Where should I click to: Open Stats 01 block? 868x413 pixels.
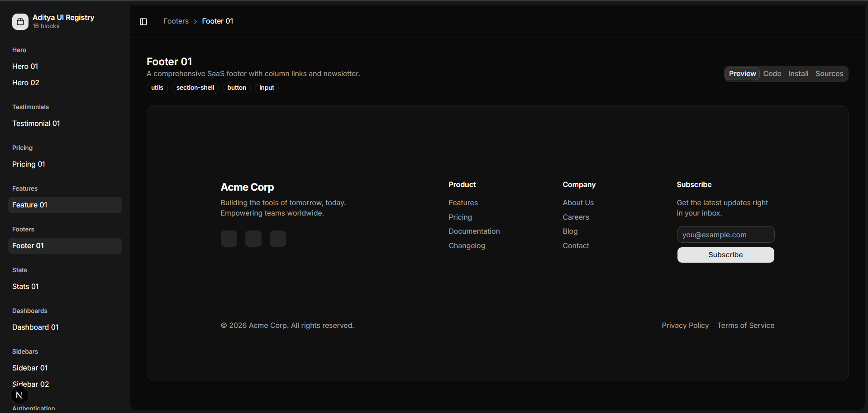tap(65, 287)
